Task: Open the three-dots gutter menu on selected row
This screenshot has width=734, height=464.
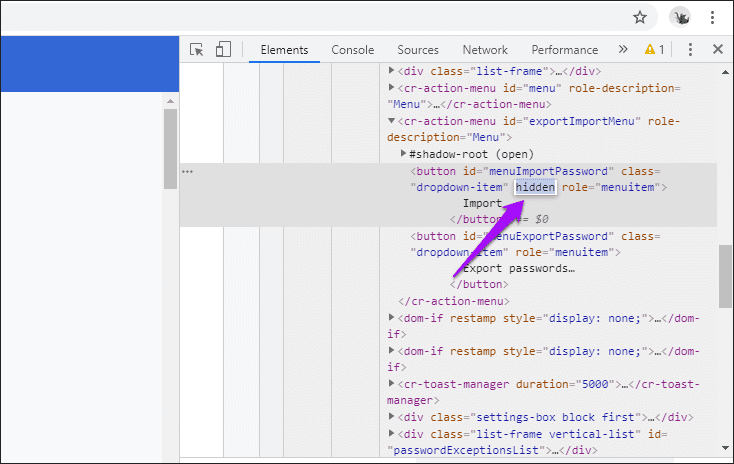Action: [187, 171]
